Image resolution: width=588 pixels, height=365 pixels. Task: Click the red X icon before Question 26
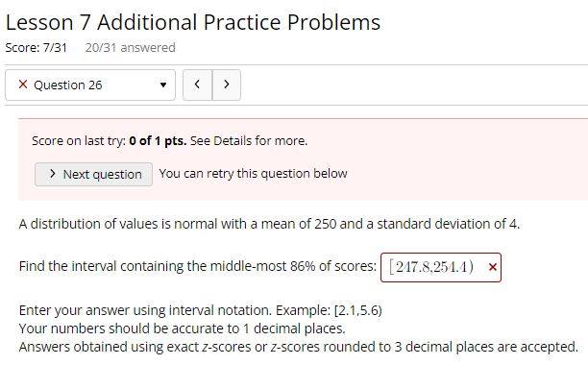point(23,85)
